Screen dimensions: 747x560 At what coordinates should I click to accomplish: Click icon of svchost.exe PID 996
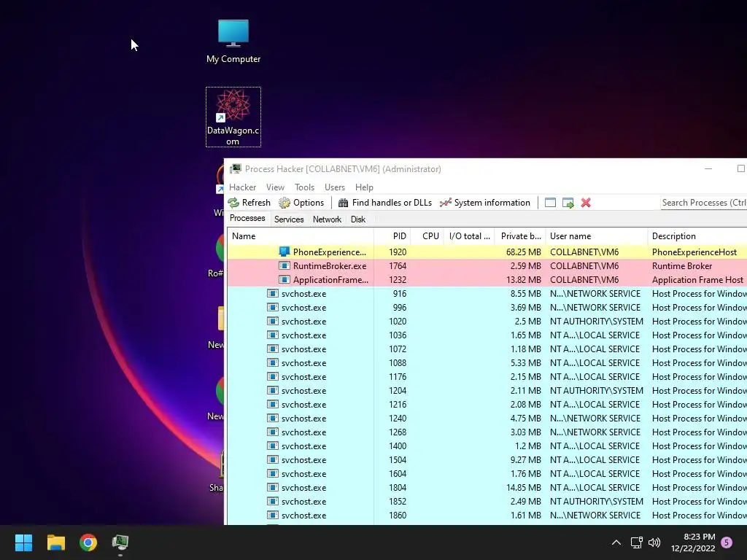[273, 307]
